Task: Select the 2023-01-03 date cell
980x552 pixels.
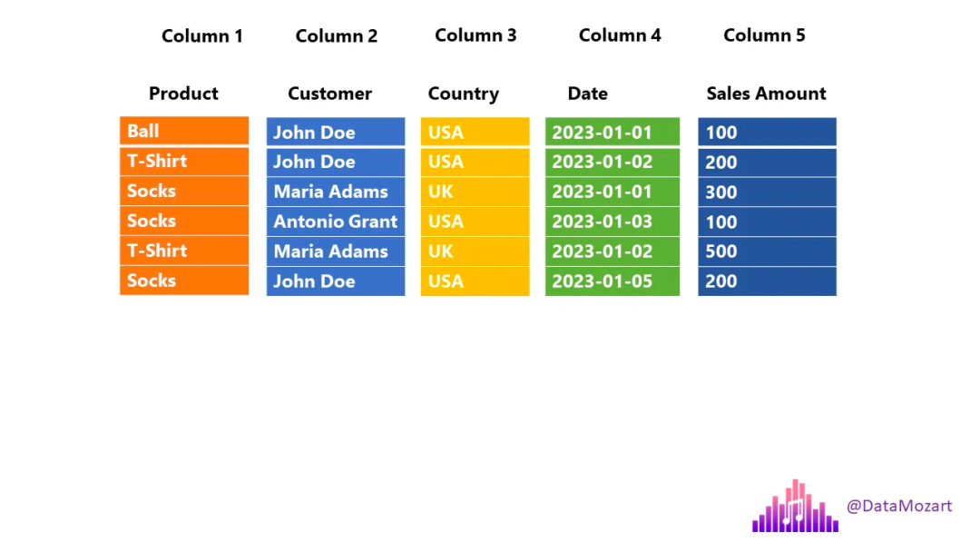Action: pyautogui.click(x=612, y=222)
